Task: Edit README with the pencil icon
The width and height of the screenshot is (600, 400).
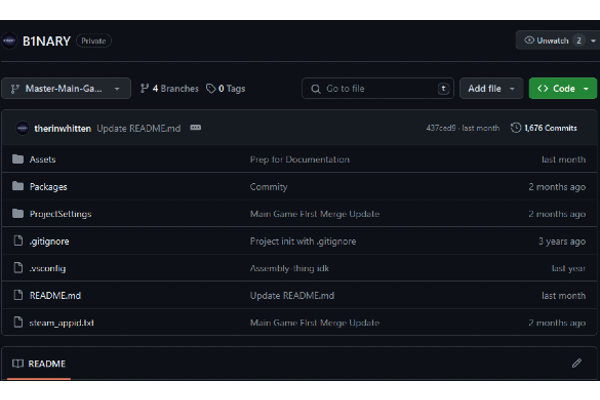Action: coord(577,363)
